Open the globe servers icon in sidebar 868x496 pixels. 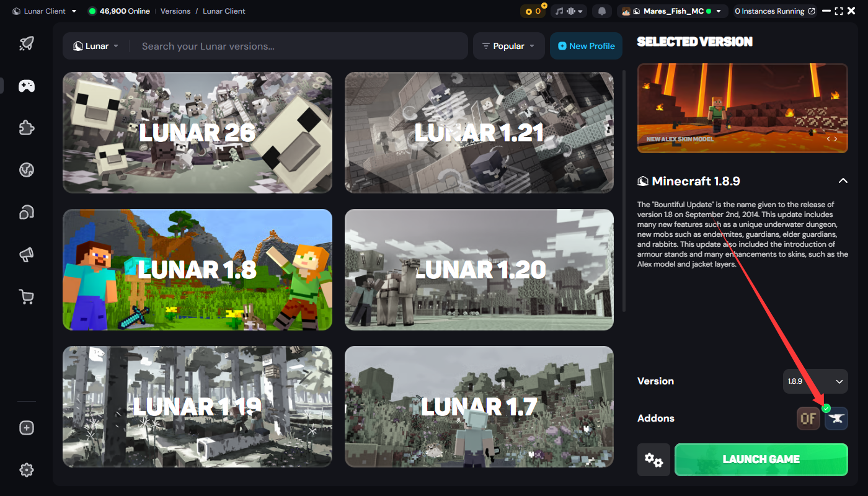(26, 170)
